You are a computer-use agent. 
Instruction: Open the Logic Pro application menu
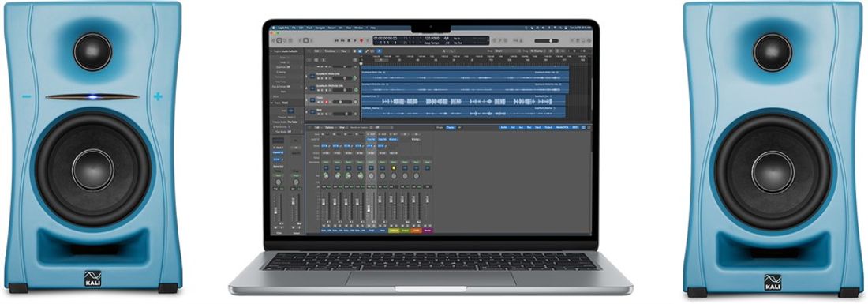283,28
